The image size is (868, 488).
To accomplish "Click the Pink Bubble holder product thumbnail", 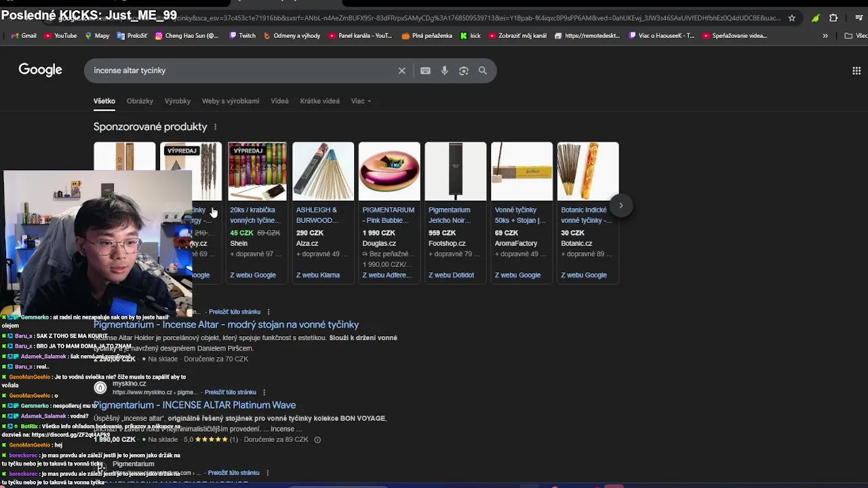I will point(389,171).
